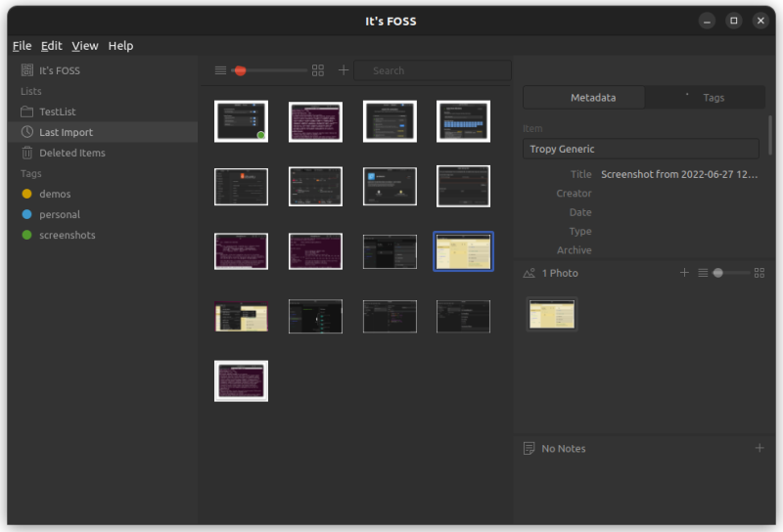Click the photo icon next to 1 Photo

(x=529, y=273)
